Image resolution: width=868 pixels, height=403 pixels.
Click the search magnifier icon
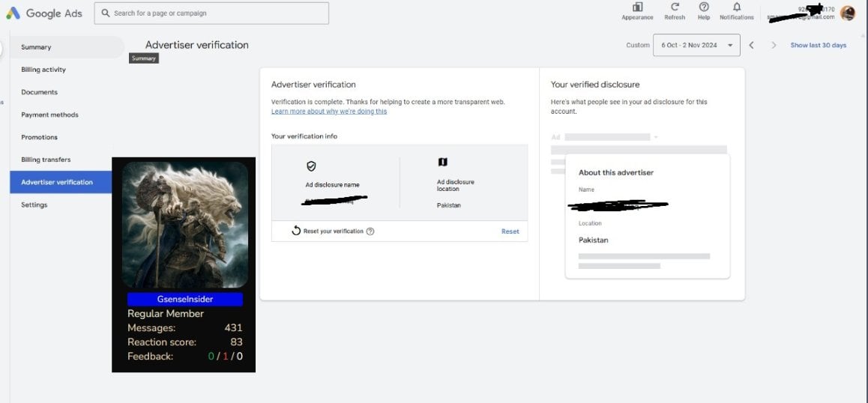pos(106,13)
